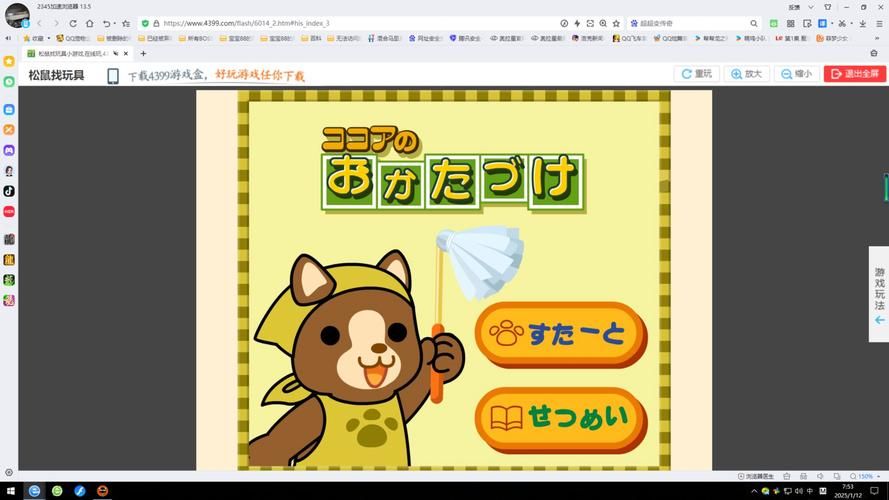The width and height of the screenshot is (889, 500).
Task: Open the green 360 browser taskbar icon
Action: [x=57, y=491]
